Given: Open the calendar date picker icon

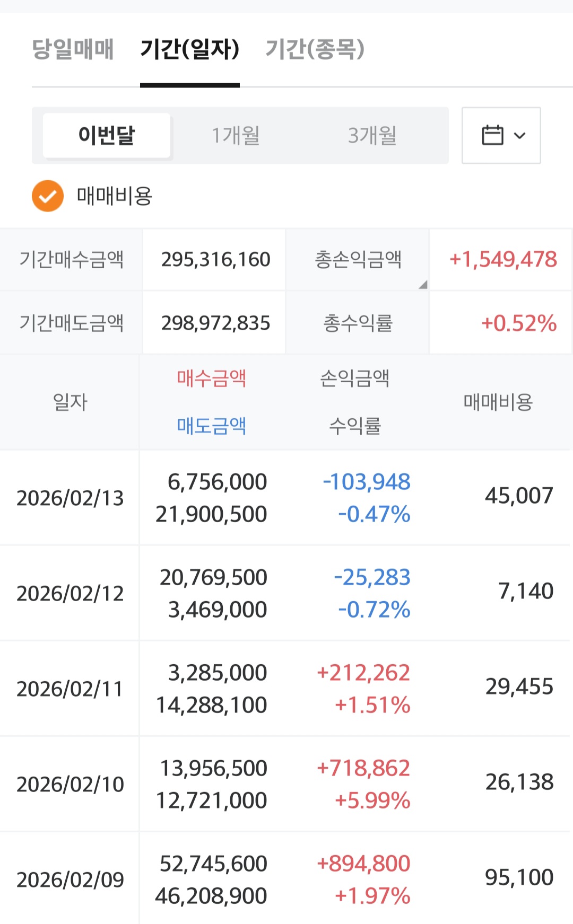Looking at the screenshot, I should (x=492, y=135).
